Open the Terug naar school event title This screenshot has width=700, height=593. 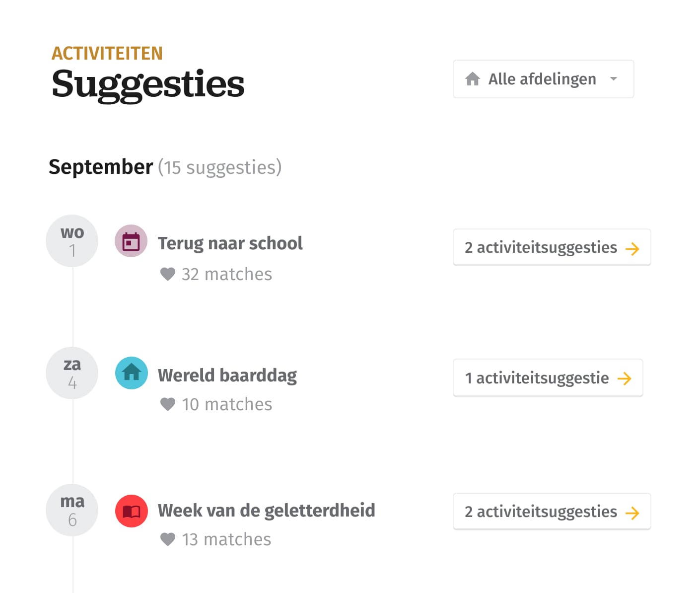point(230,243)
